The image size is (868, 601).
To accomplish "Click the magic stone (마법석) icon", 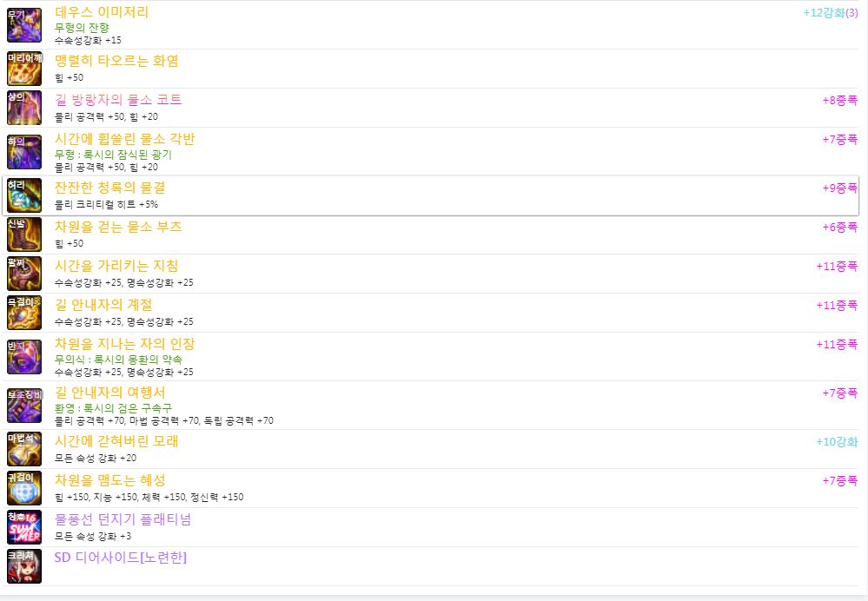I will point(24,449).
